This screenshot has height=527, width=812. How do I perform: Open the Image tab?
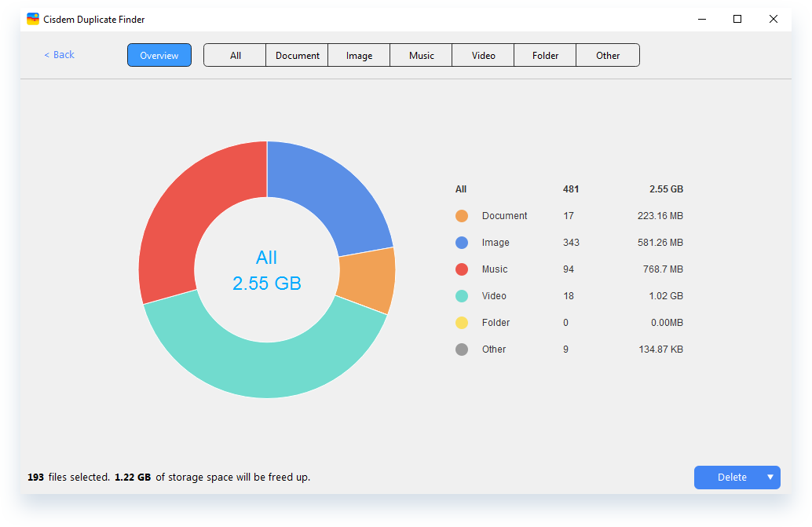[360, 56]
